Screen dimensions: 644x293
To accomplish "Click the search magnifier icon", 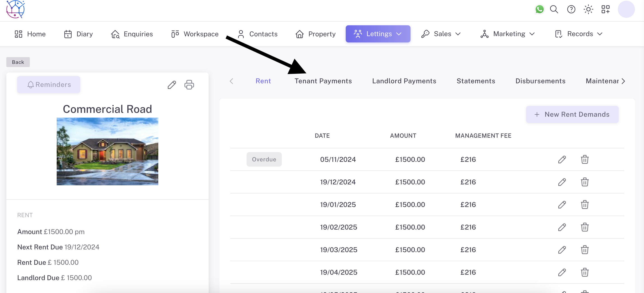I will click(x=554, y=9).
